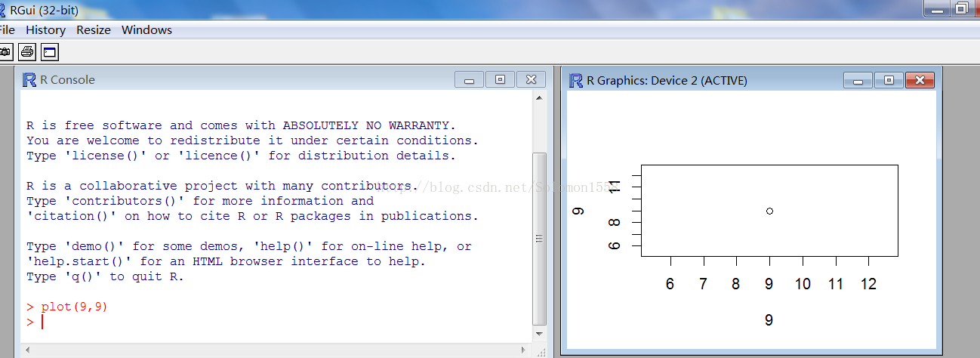Image resolution: width=980 pixels, height=358 pixels.
Task: Click the x-axis title '9' below plot
Action: click(769, 320)
